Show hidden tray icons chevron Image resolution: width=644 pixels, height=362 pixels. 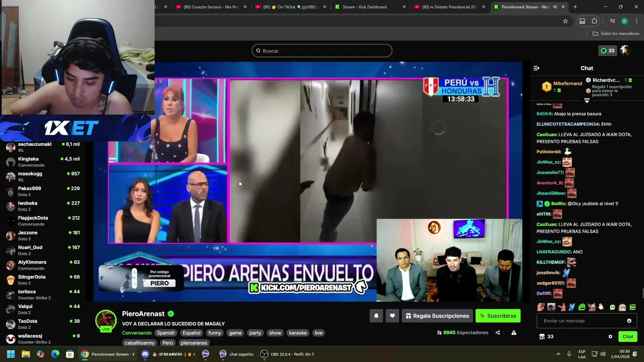click(x=558, y=354)
